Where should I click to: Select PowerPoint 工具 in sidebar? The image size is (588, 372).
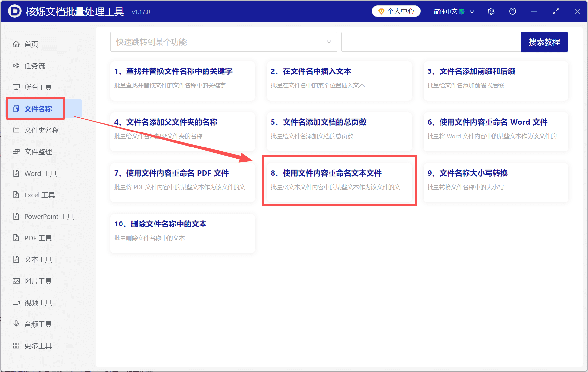tap(48, 216)
